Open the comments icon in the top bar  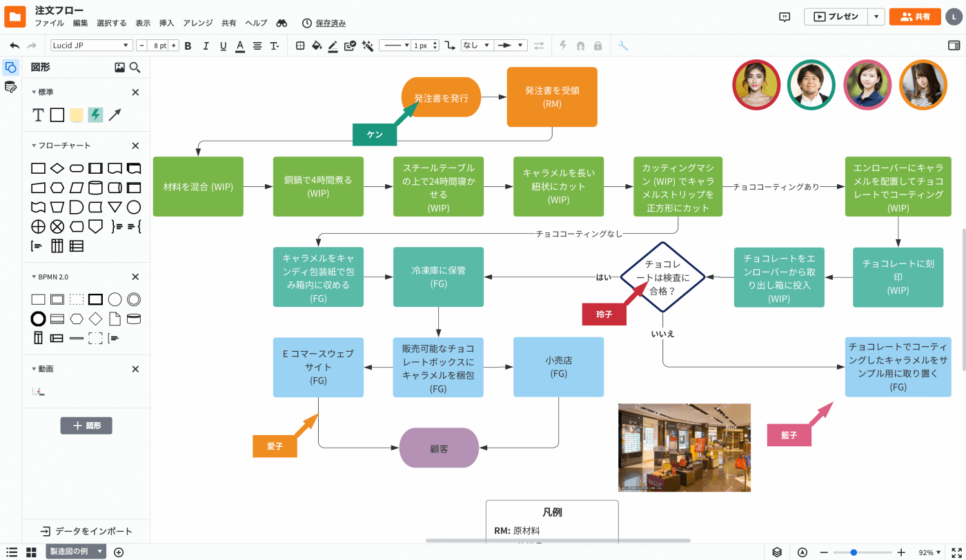coord(784,17)
